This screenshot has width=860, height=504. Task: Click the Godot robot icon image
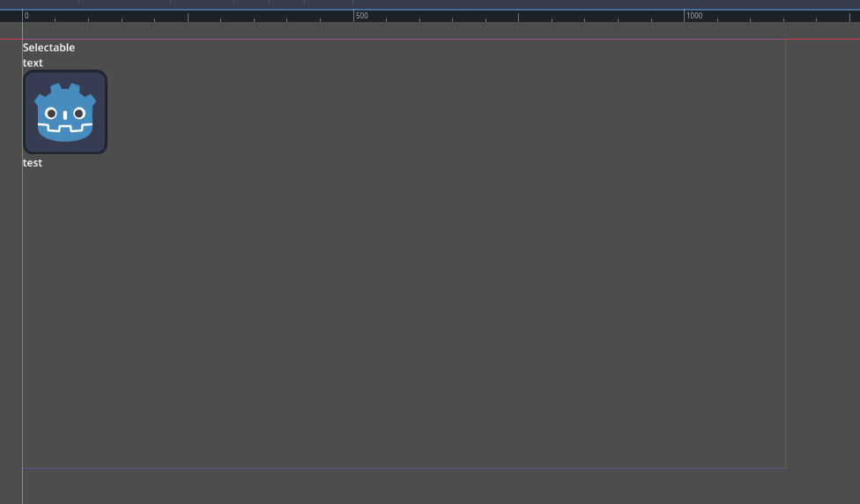pos(64,112)
